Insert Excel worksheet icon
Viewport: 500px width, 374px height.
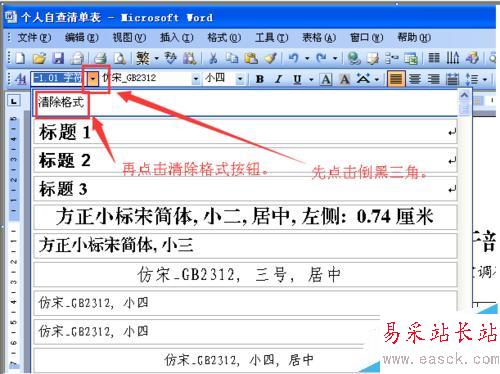coord(411,58)
